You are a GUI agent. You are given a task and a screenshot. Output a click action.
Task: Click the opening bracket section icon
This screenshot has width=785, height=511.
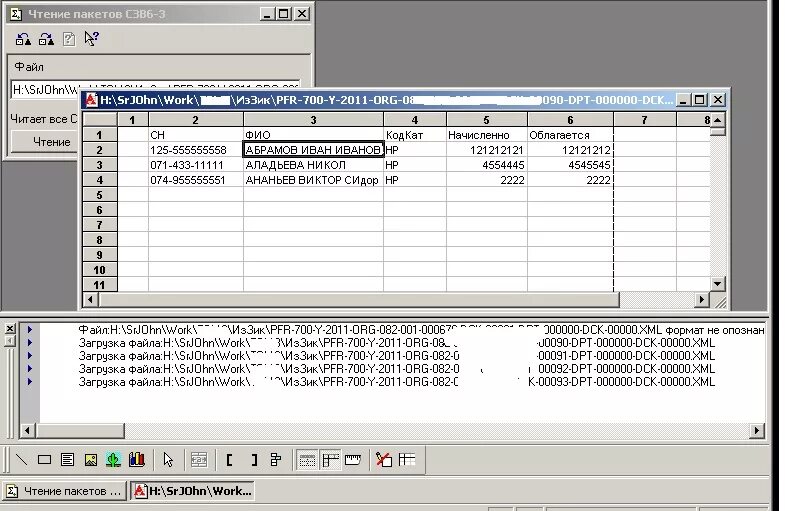click(229, 459)
